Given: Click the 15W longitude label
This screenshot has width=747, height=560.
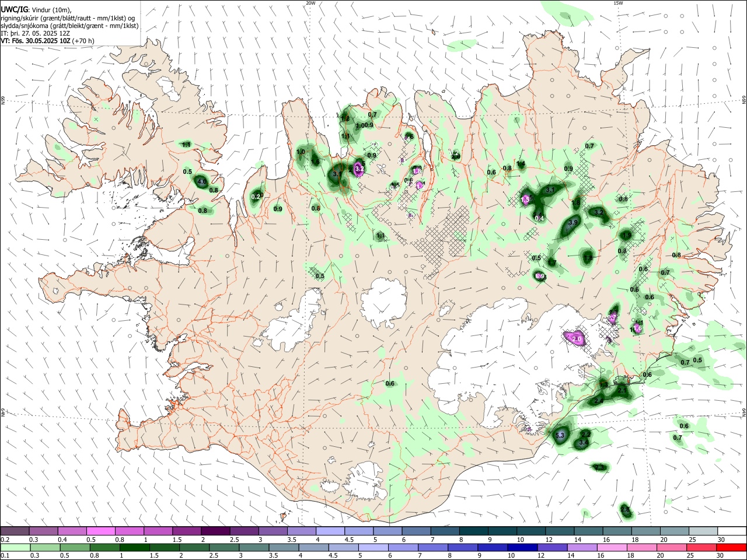Looking at the screenshot, I should click(x=617, y=3).
